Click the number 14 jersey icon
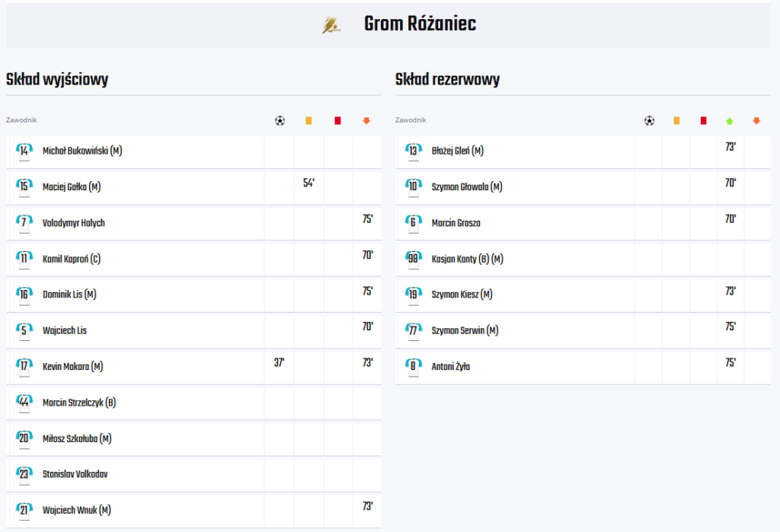 tap(24, 151)
